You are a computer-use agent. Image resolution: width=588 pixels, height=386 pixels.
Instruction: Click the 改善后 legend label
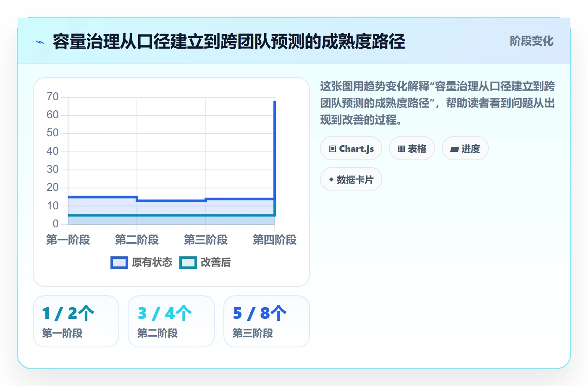pyautogui.click(x=216, y=263)
